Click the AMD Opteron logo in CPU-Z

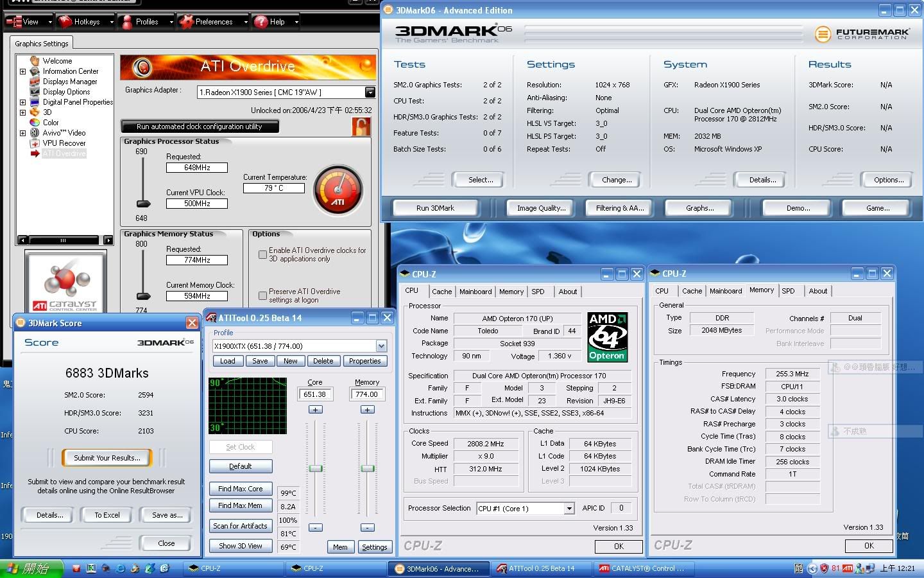[x=607, y=337]
